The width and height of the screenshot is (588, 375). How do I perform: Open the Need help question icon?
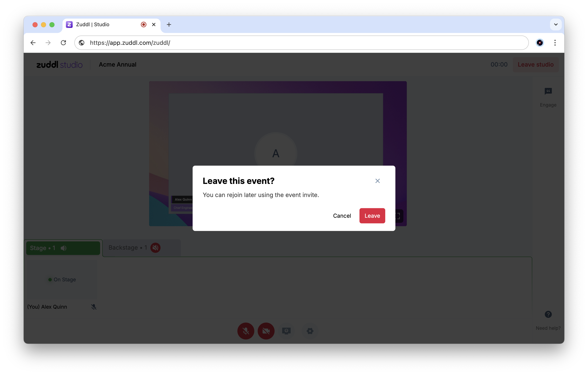548,314
